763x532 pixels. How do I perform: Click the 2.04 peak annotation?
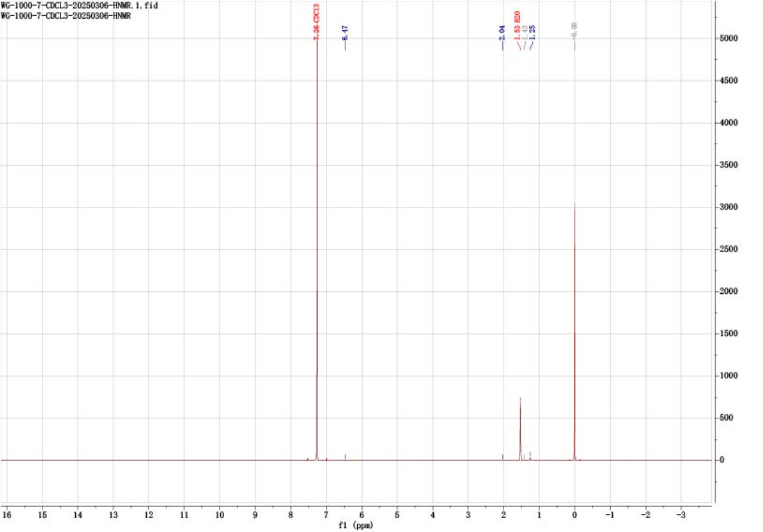pyautogui.click(x=503, y=33)
